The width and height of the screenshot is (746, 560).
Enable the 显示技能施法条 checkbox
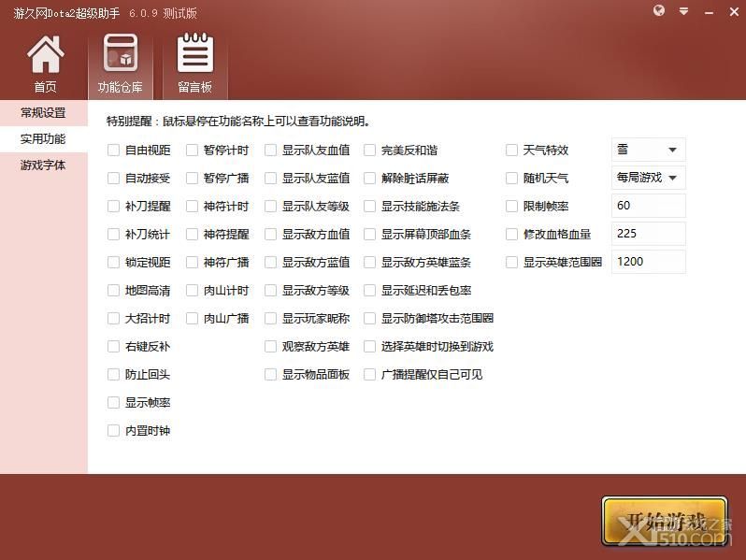click(x=369, y=207)
